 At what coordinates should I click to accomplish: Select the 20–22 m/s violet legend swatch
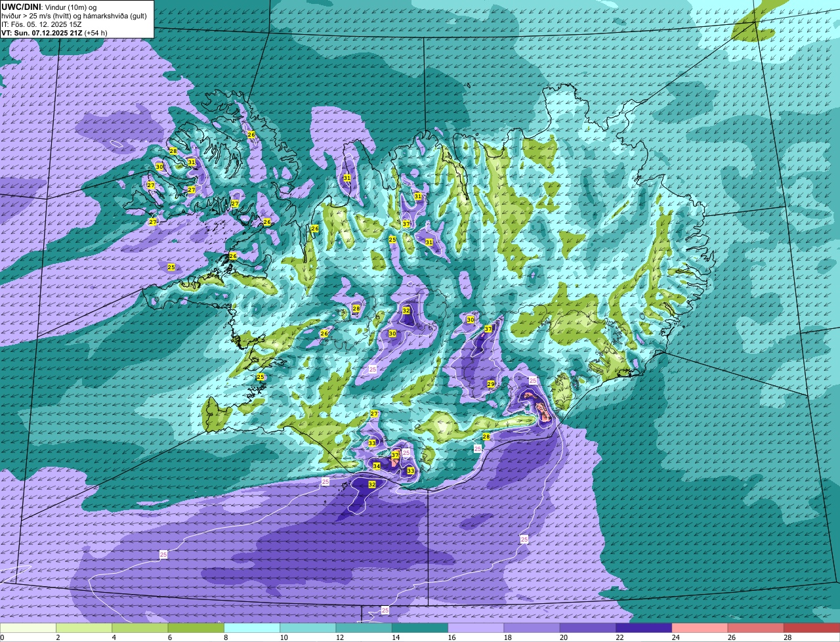[589, 628]
